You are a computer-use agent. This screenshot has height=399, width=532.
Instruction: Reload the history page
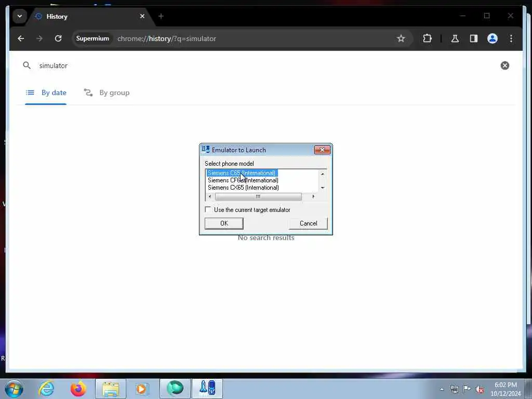58,38
